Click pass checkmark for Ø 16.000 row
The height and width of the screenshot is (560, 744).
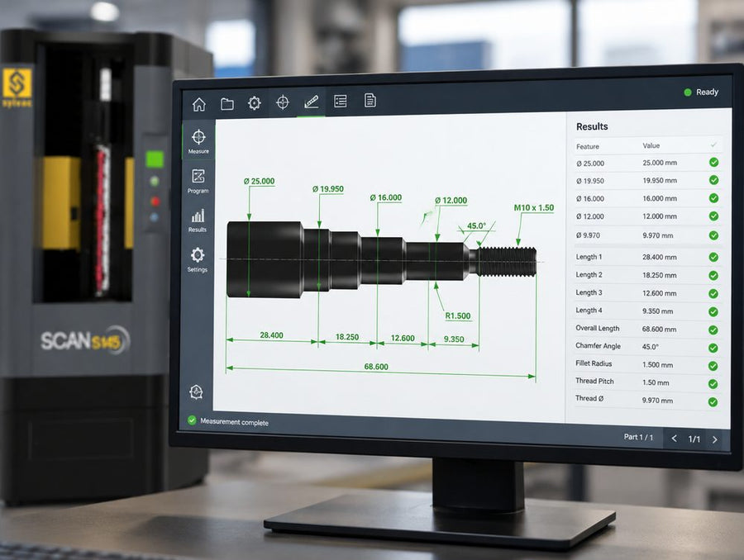713,198
